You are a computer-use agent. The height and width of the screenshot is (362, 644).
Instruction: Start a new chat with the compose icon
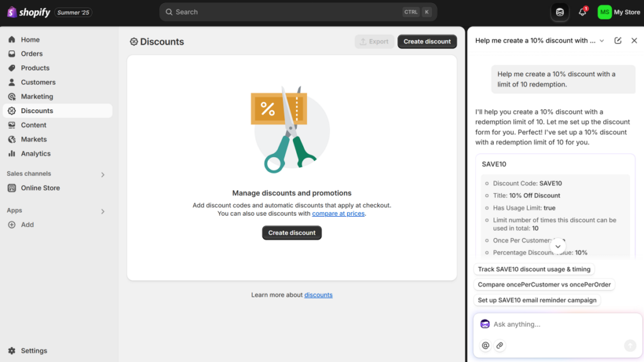pos(618,40)
